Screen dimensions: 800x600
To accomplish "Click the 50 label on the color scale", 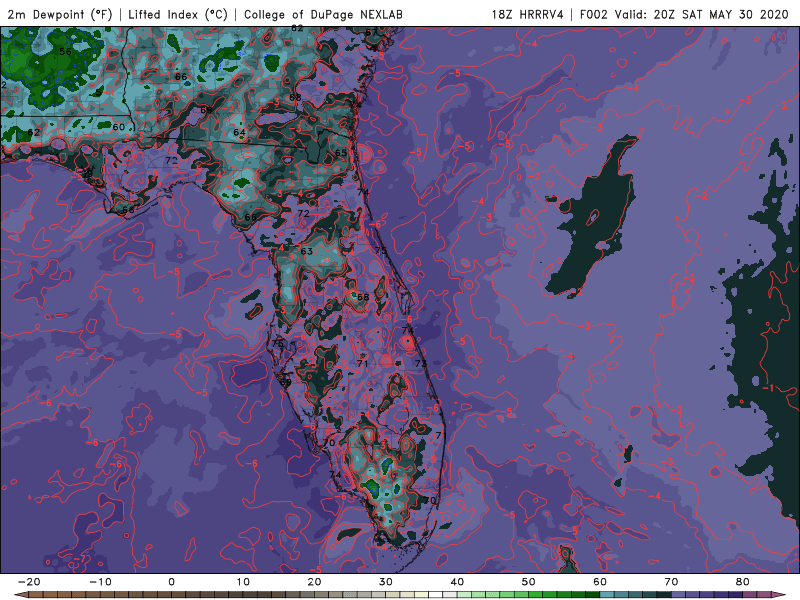I will coord(529,582).
